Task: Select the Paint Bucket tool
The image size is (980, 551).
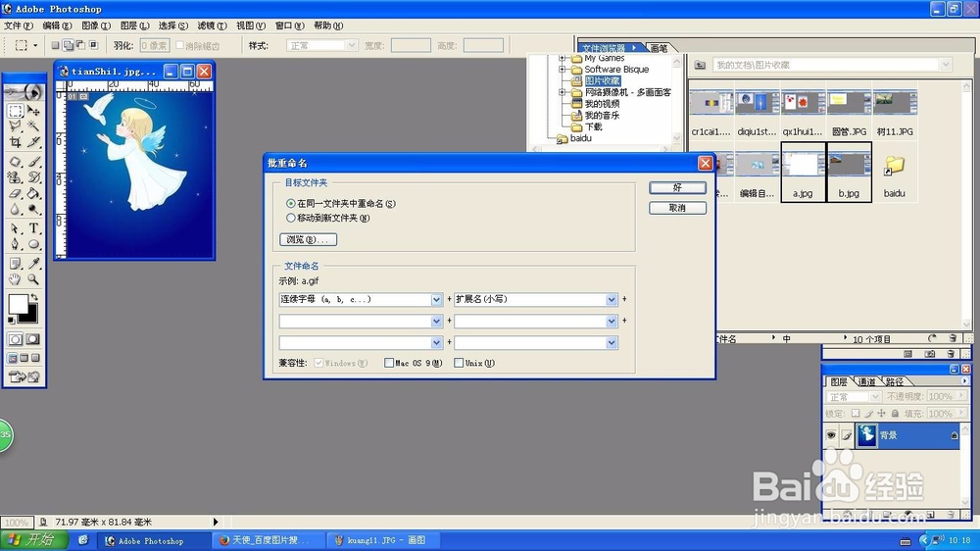Action: [x=33, y=193]
